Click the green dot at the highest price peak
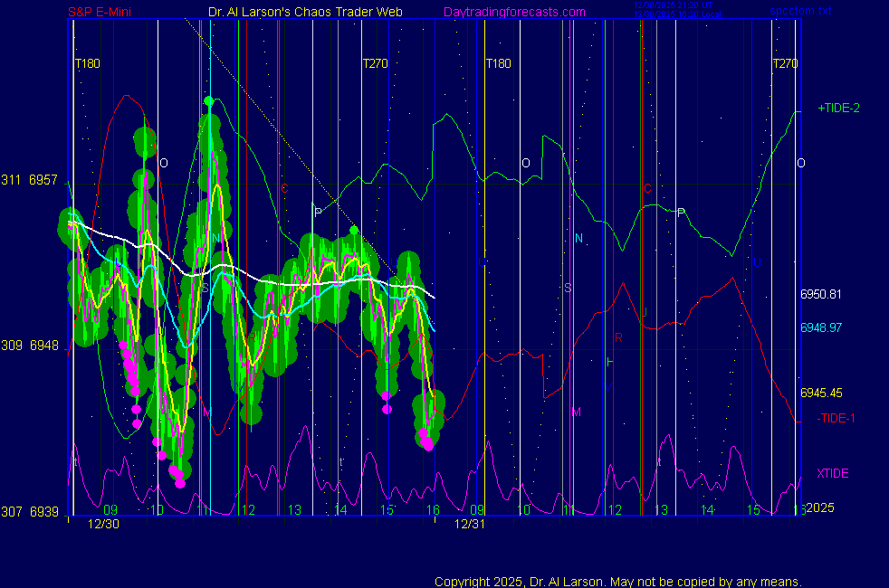 tap(209, 101)
